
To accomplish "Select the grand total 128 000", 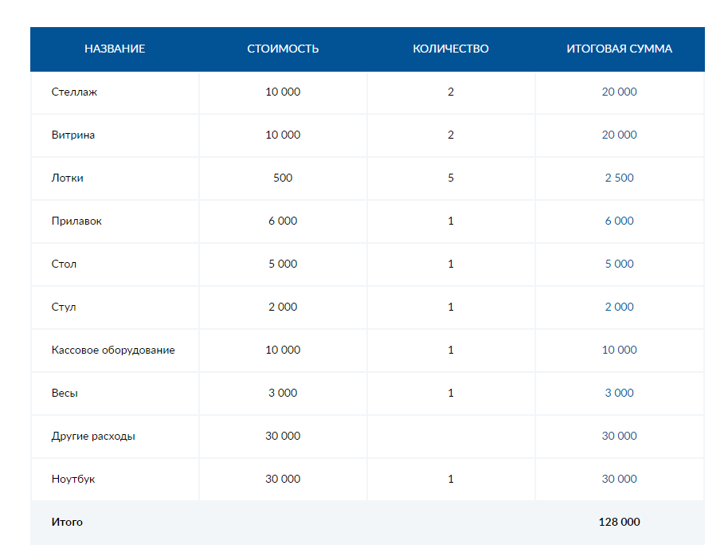I will 620,522.
